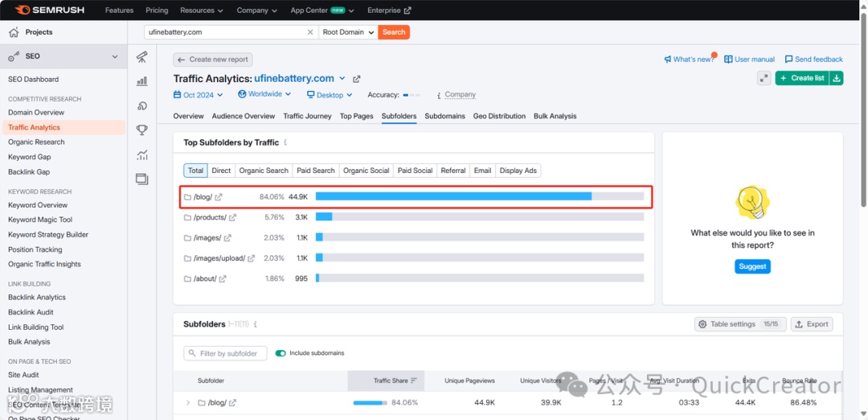Screen dimensions: 868x420
Task: Open external link icon for /about/ row
Action: (223, 278)
